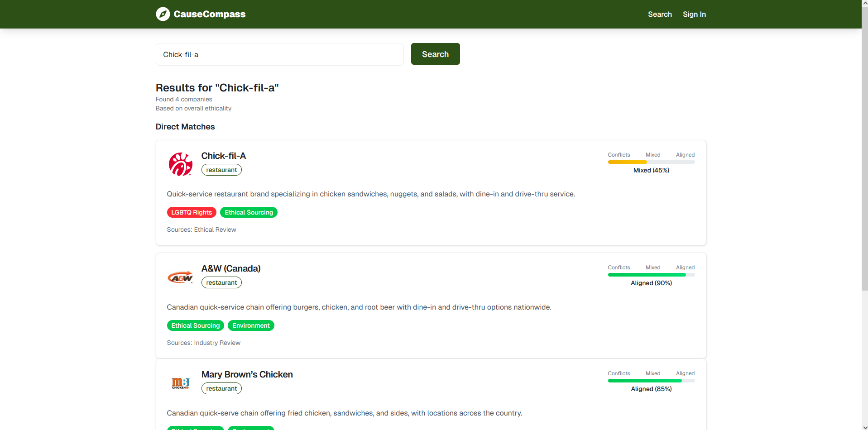Click the Results for "Chick-fil-a" heading
This screenshot has width=868, height=430.
point(217,88)
